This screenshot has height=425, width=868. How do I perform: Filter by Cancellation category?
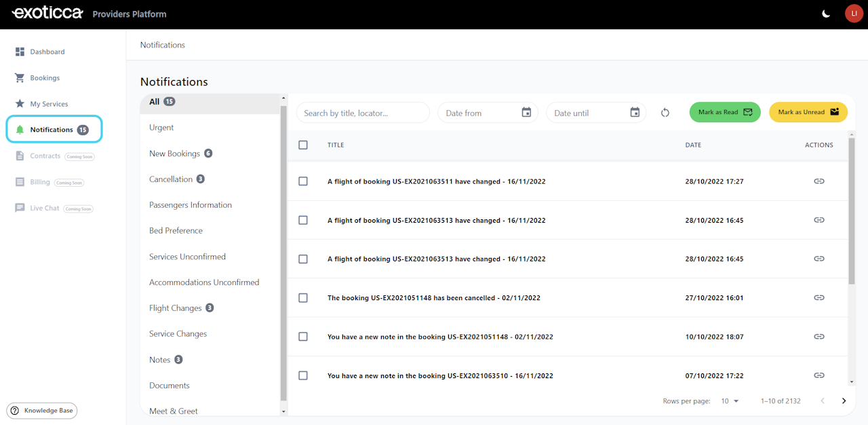210,179
